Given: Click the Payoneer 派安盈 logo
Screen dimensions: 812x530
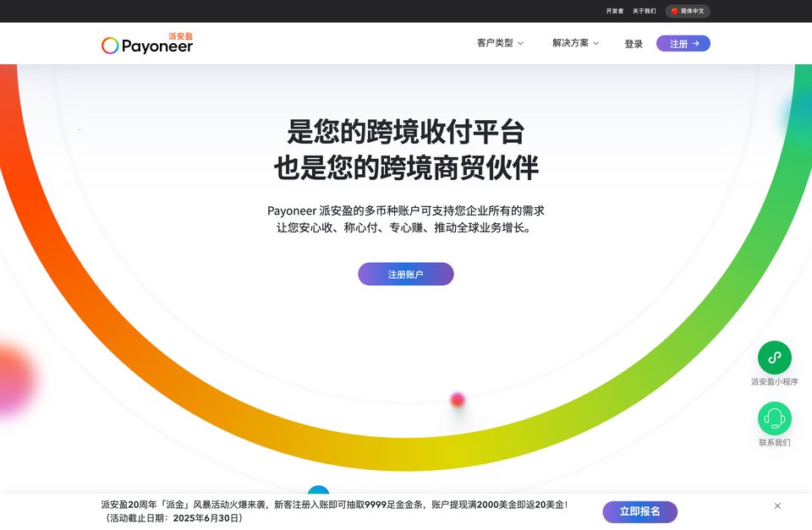Looking at the screenshot, I should 147,43.
